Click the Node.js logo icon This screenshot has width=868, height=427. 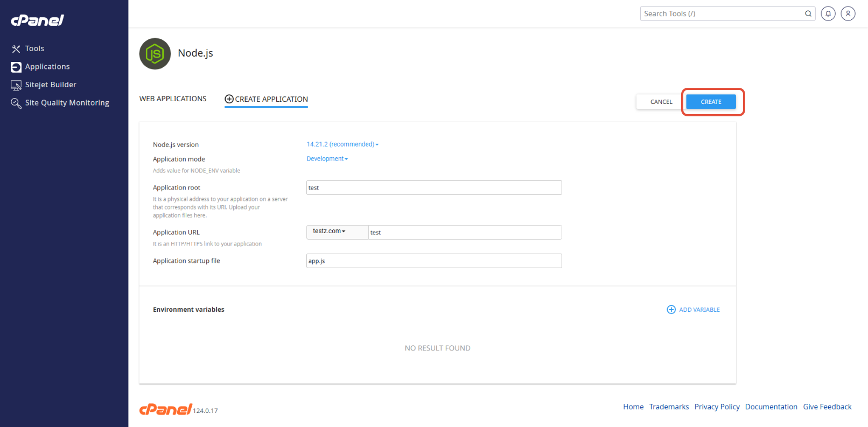155,54
